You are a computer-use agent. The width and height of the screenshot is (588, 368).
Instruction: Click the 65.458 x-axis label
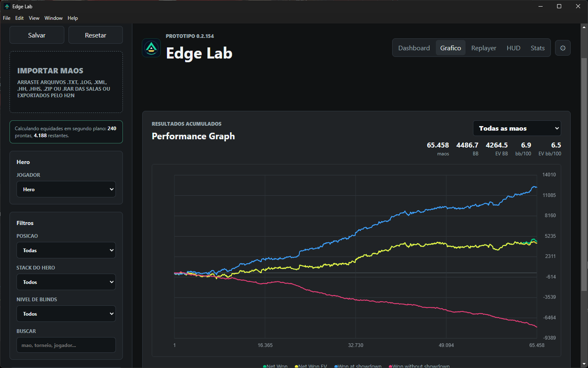(x=536, y=345)
